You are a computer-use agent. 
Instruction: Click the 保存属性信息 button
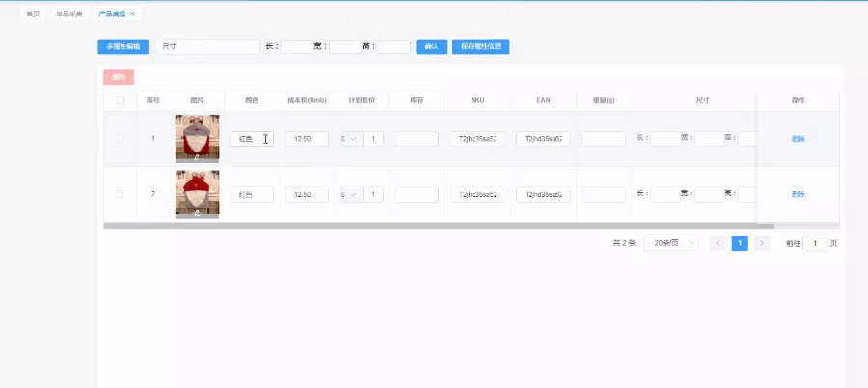[x=480, y=46]
